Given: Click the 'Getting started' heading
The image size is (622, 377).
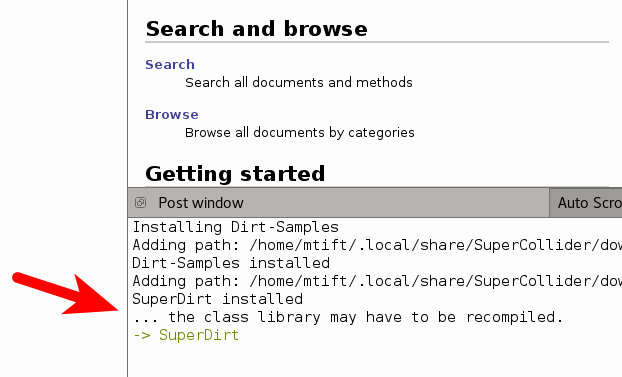Looking at the screenshot, I should [235, 174].
